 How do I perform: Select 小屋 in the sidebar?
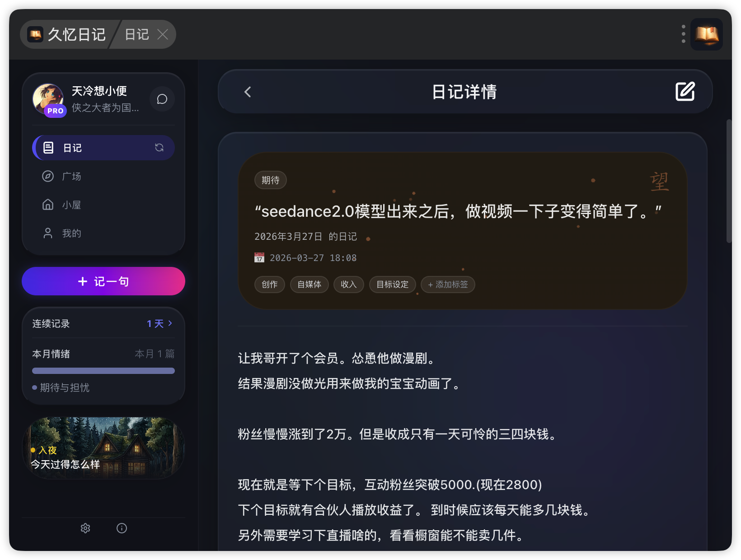click(103, 205)
